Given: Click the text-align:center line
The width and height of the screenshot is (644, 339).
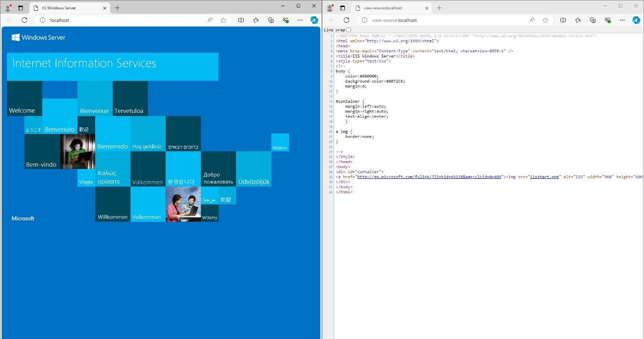Looking at the screenshot, I should (x=367, y=117).
